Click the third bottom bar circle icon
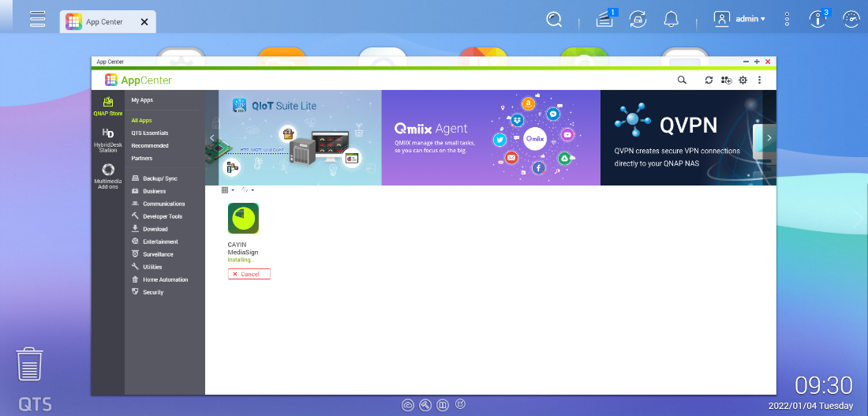Viewport: 868px width, 416px height. pyautogui.click(x=443, y=406)
